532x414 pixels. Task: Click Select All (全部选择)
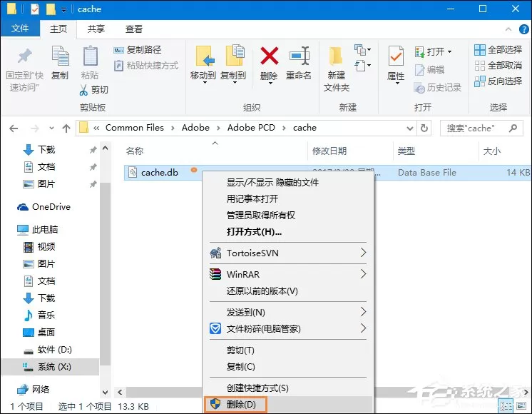click(498, 49)
